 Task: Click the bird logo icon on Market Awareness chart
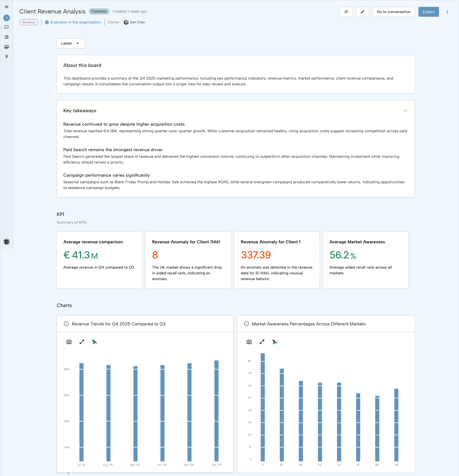tap(275, 342)
